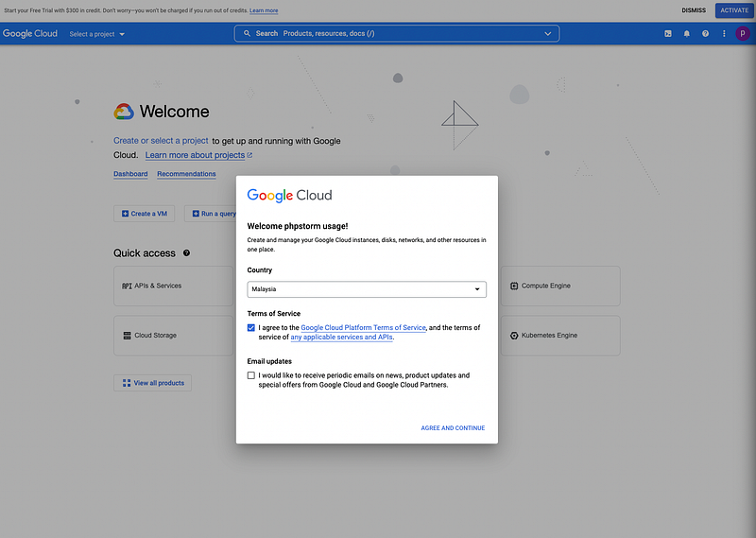Open the three-dot settings menu in header

tap(724, 34)
